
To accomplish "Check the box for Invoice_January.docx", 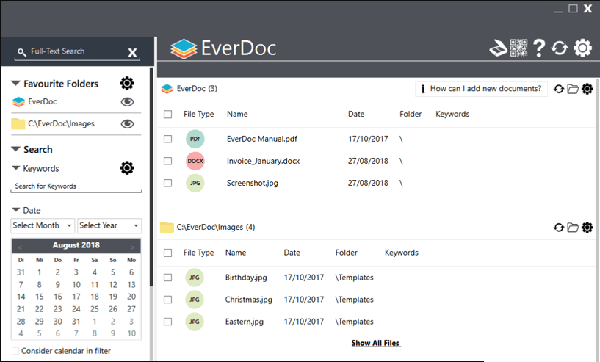I will (x=168, y=161).
